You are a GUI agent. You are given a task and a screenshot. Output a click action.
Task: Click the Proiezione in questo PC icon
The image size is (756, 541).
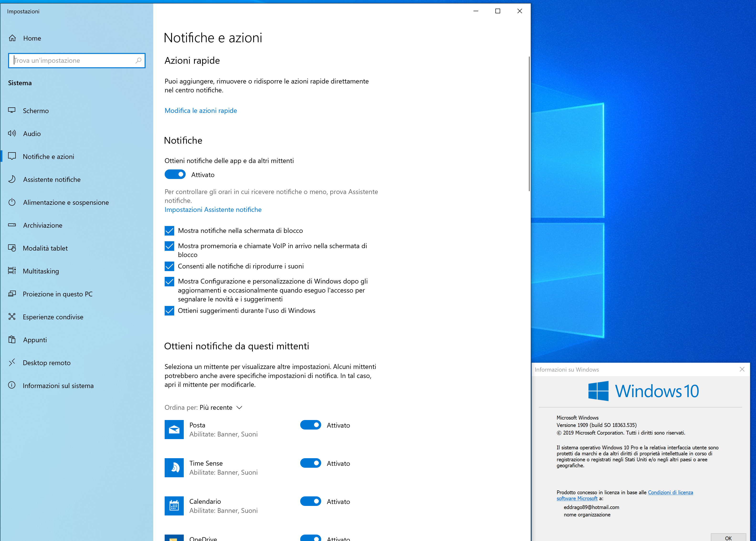click(12, 294)
